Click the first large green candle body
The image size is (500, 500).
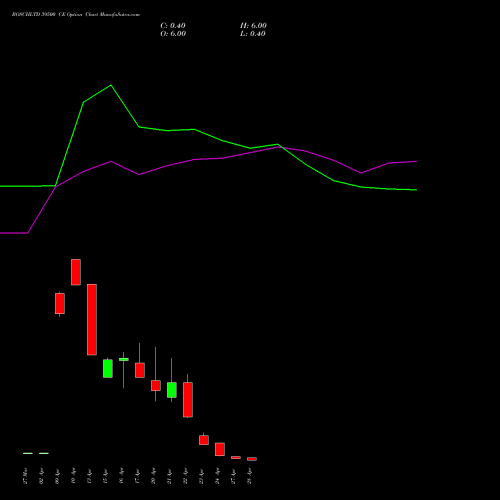(108, 368)
